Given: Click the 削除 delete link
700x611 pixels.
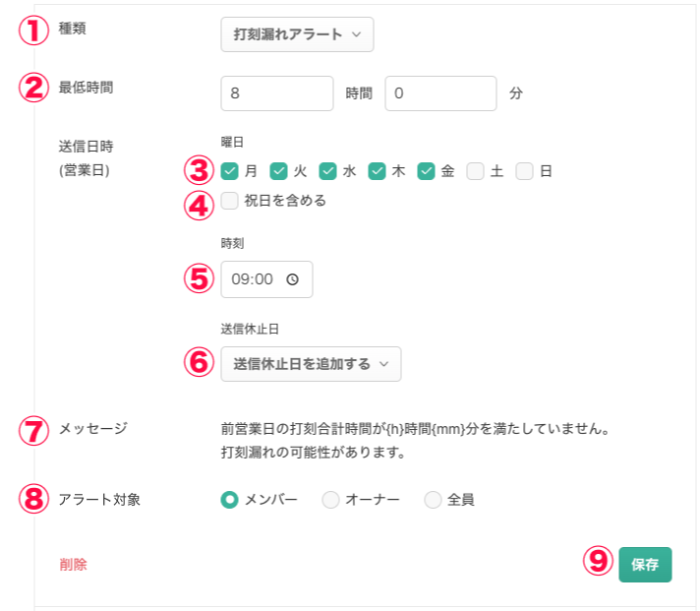Looking at the screenshot, I should pos(73,565).
